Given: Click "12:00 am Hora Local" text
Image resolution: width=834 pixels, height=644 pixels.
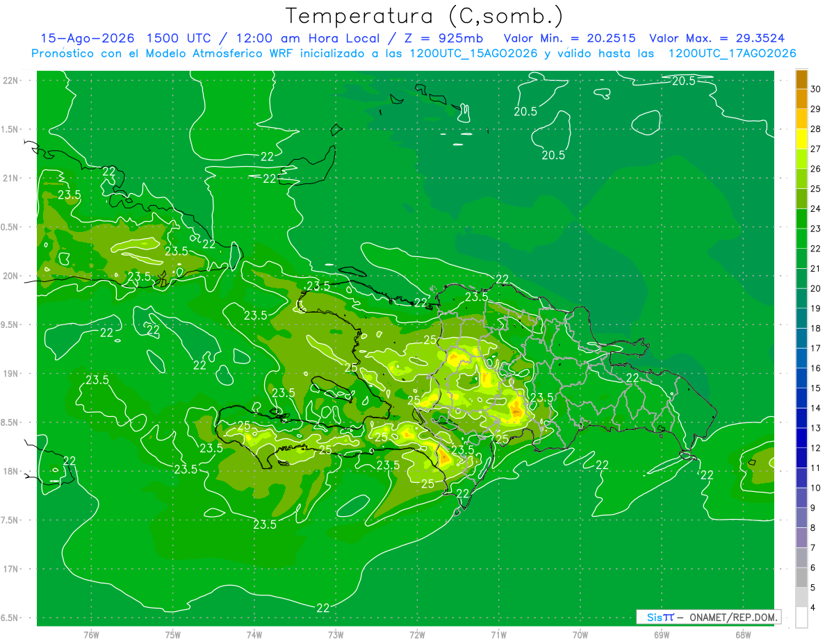Looking at the screenshot, I should pyautogui.click(x=306, y=38).
